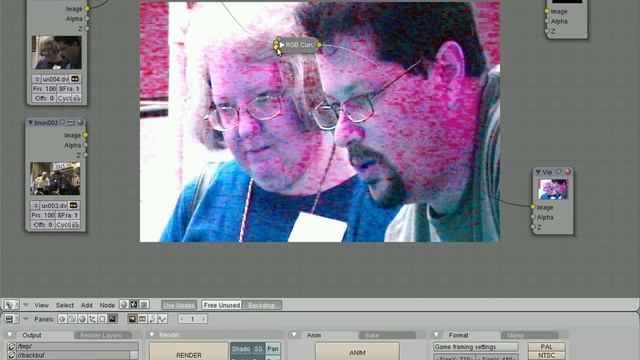
Task: Apply the PAL preset
Action: coord(547,347)
